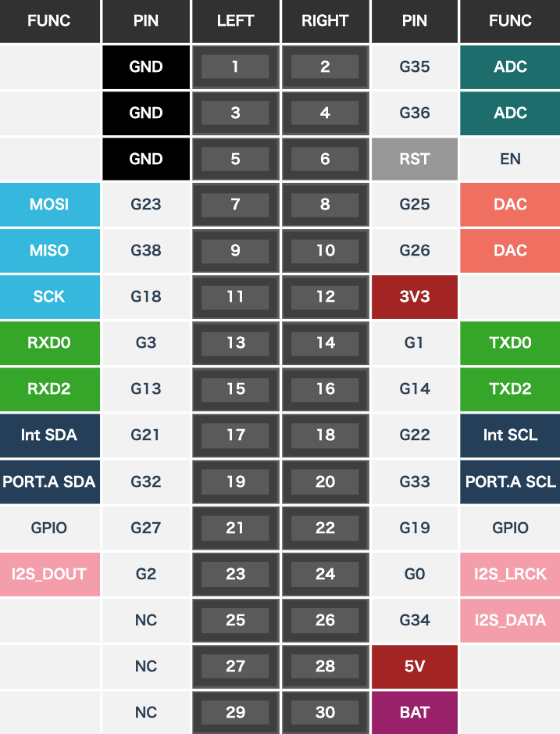Click the LEFT column header

(235, 21)
